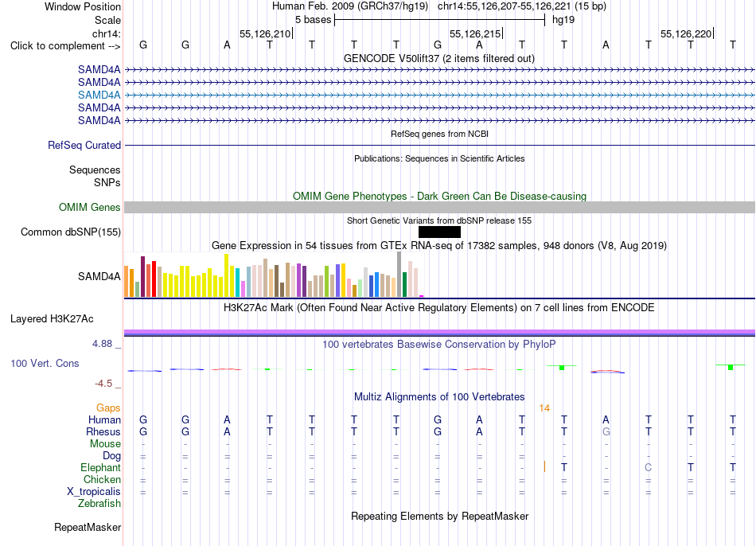Click the Dog species row label
The image size is (756, 546).
coord(111,455)
